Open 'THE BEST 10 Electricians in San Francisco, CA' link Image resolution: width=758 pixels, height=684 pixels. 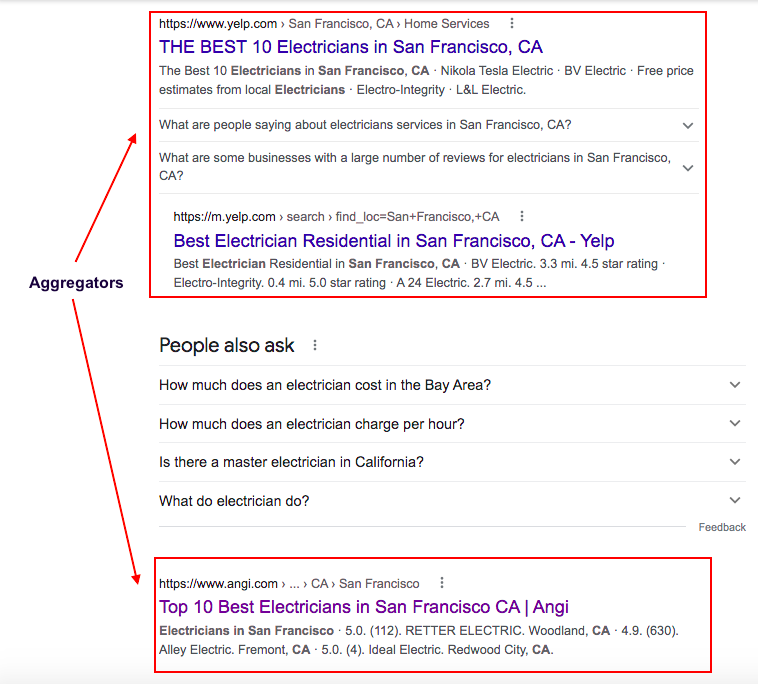350,47
